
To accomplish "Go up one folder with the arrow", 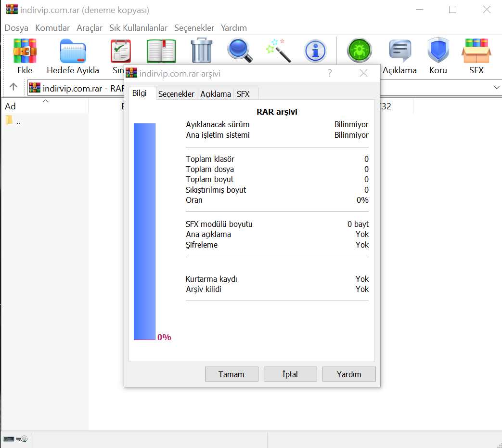I will pos(13,87).
